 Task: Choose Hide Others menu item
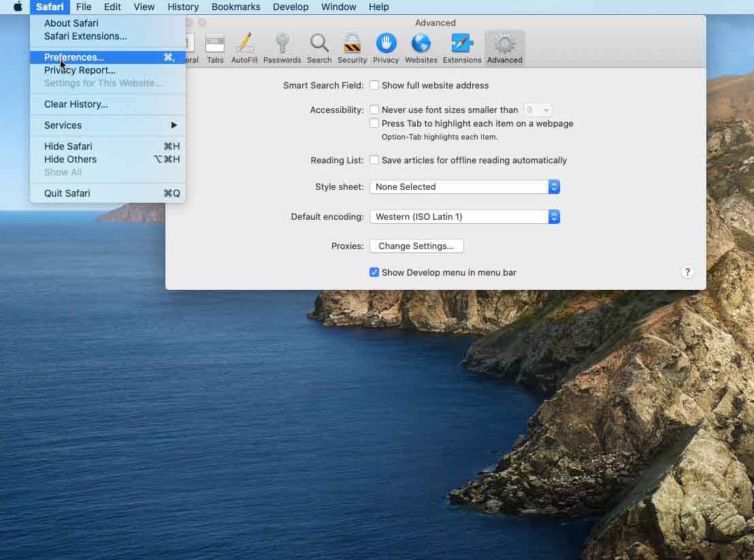coord(108,159)
